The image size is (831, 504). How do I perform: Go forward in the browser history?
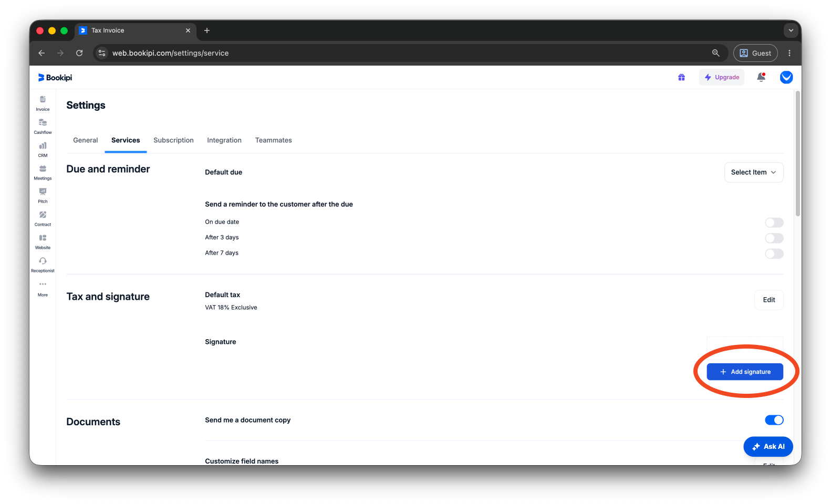(x=60, y=53)
